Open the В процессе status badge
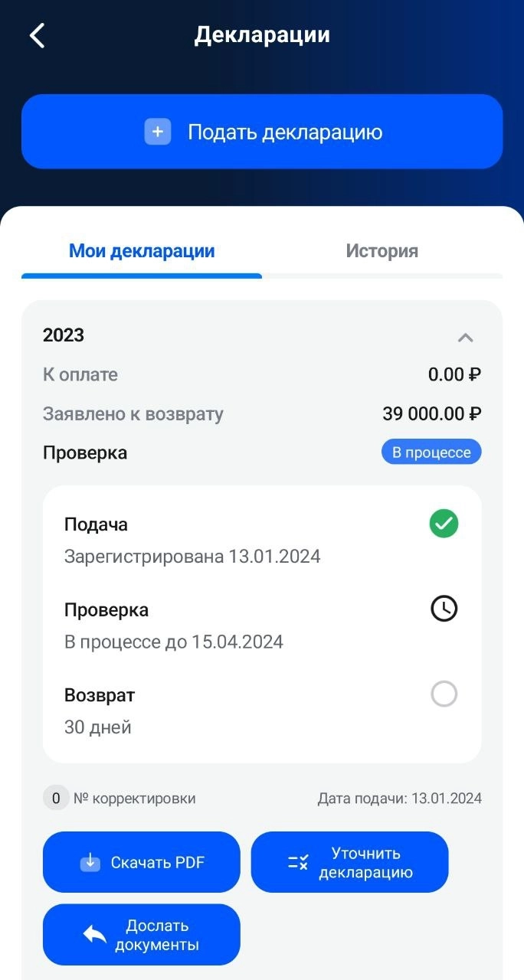 point(431,452)
